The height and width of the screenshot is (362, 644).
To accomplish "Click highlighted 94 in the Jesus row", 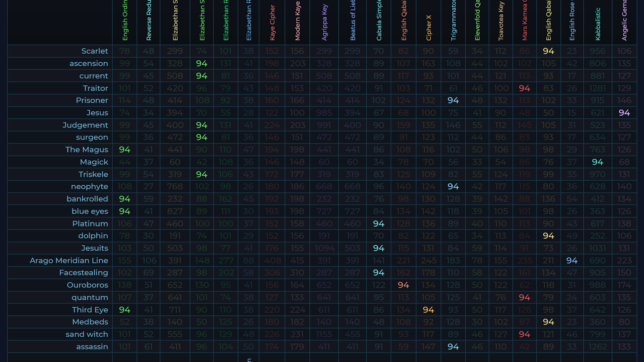I will (624, 113).
